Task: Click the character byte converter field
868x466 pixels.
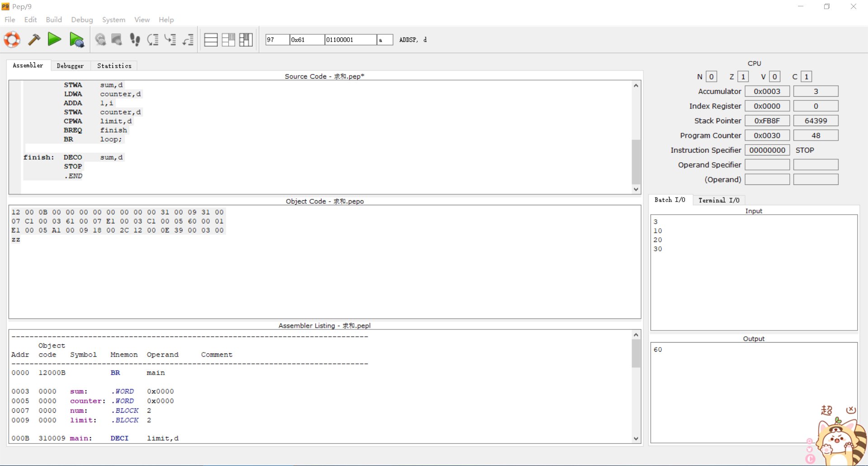Action: tap(385, 40)
